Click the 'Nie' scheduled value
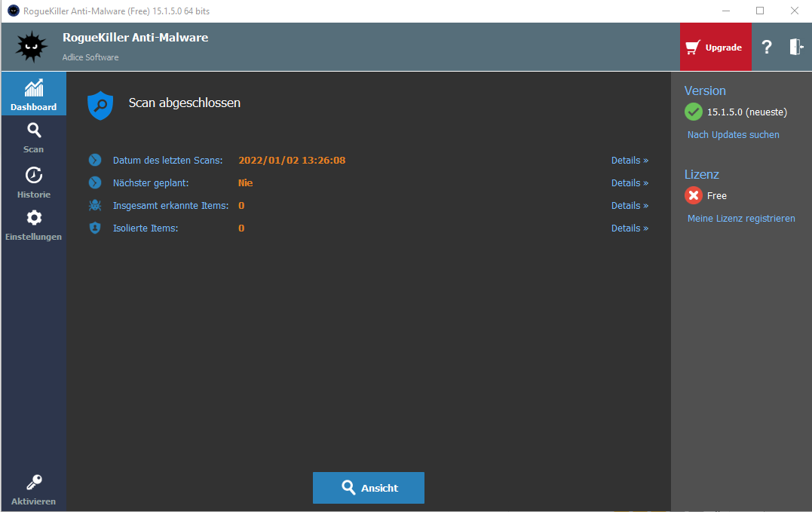 tap(246, 182)
